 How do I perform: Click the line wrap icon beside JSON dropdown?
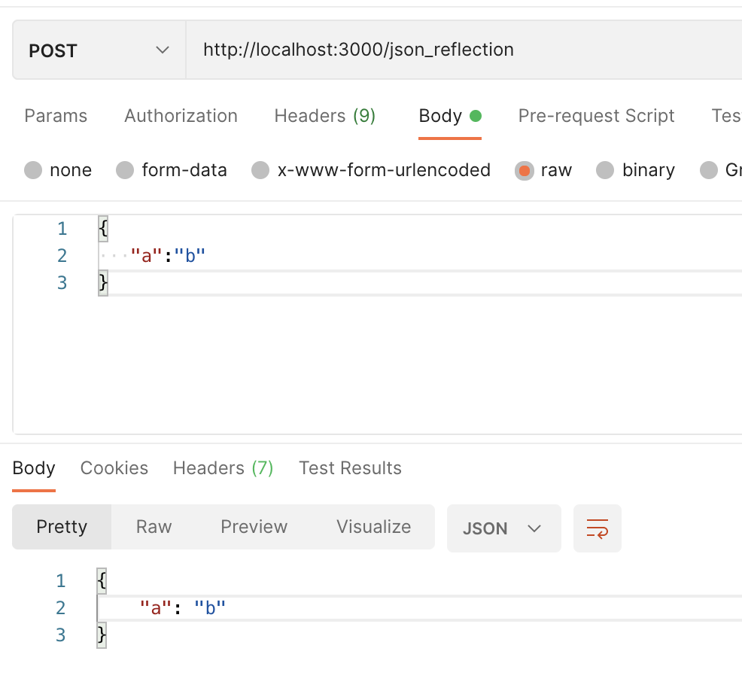pos(597,528)
